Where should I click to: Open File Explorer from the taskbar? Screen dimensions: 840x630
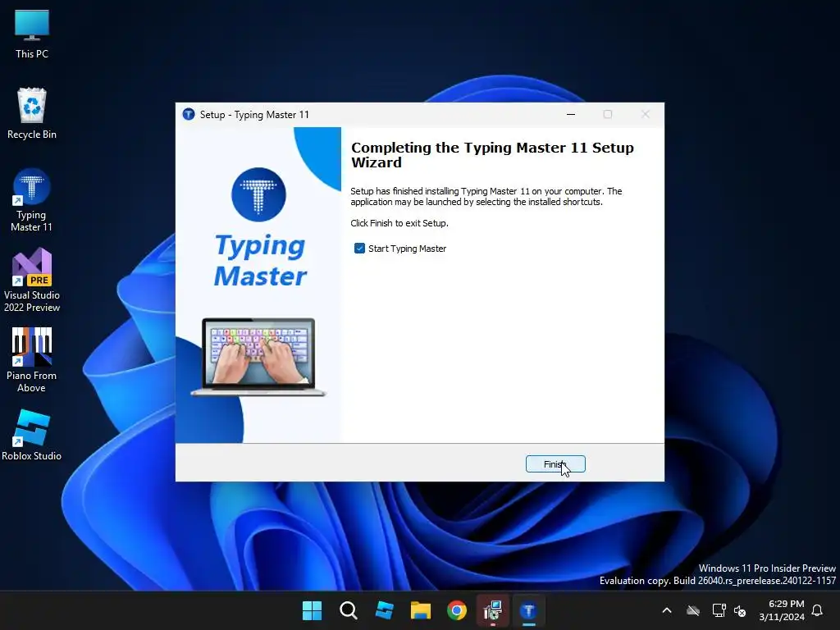(421, 610)
